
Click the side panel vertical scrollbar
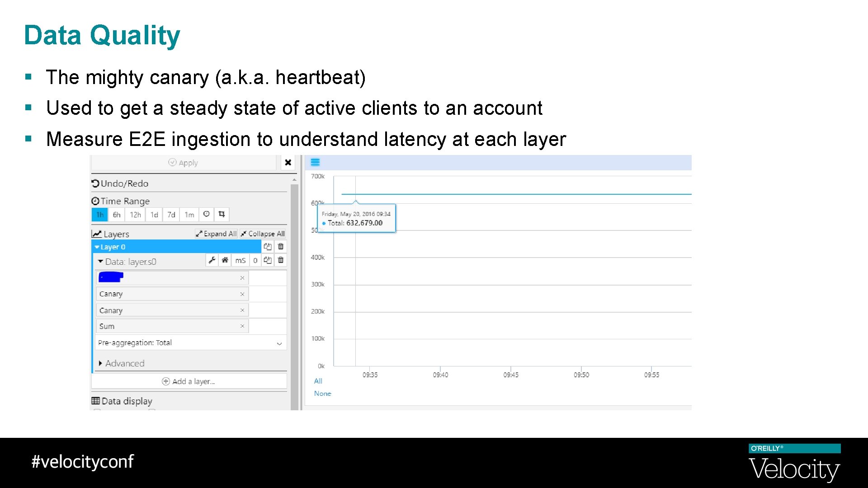(294, 294)
